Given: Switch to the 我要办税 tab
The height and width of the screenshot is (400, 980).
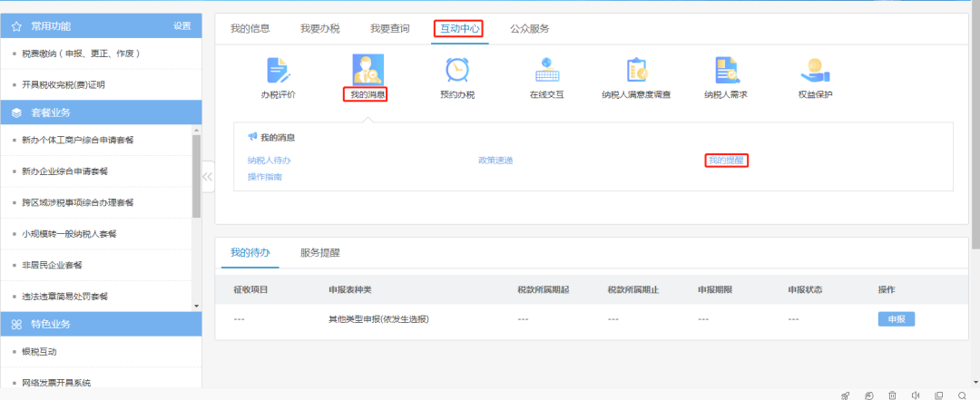Looking at the screenshot, I should 320,28.
